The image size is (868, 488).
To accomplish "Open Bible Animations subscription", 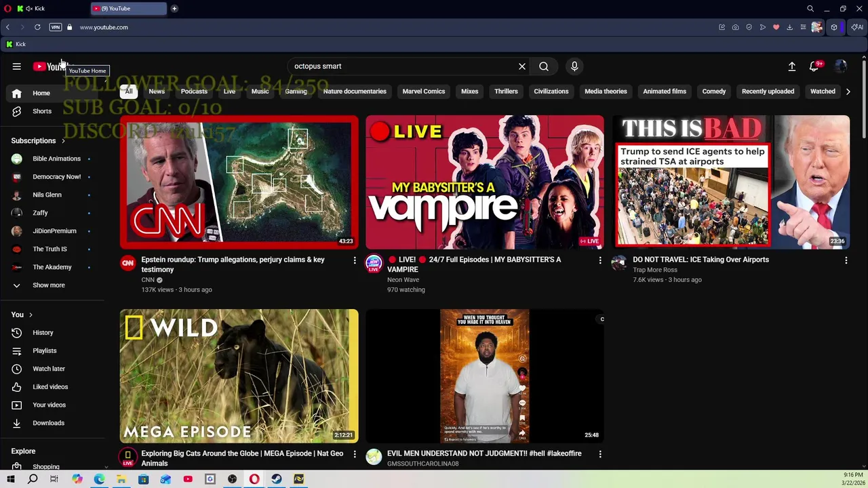I will 53,159.
